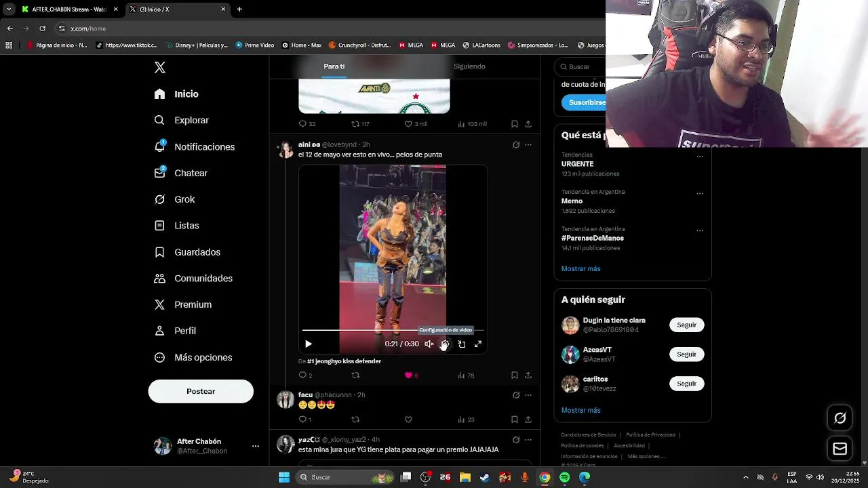Show more accounts to follow

[x=580, y=411]
